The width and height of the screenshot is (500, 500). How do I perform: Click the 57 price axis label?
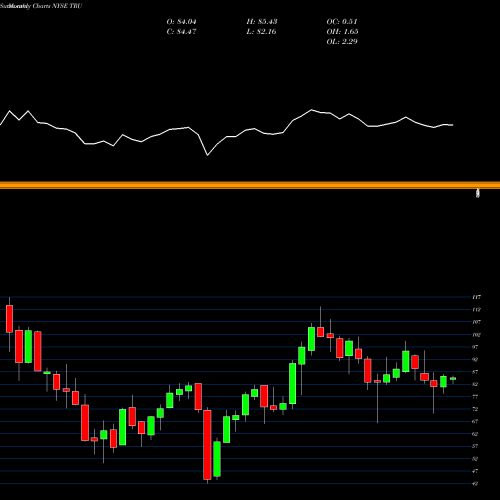click(475, 446)
